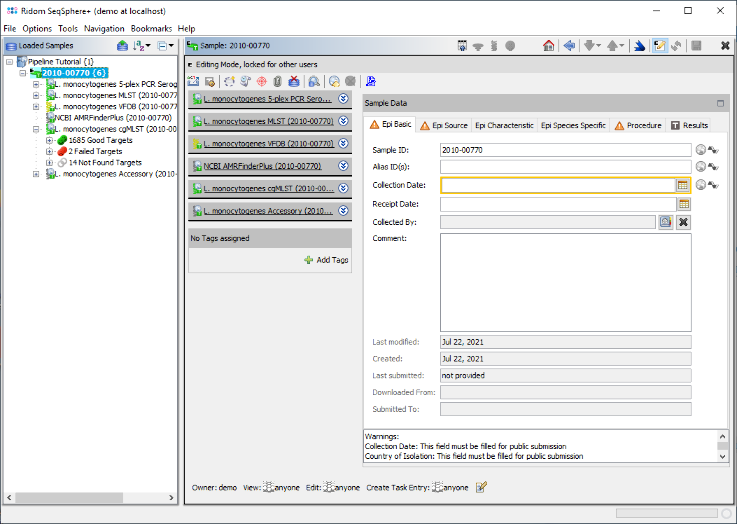Click the sort order icon in Loaded Samples
Screen dimensions: 737x524
tap(141, 46)
